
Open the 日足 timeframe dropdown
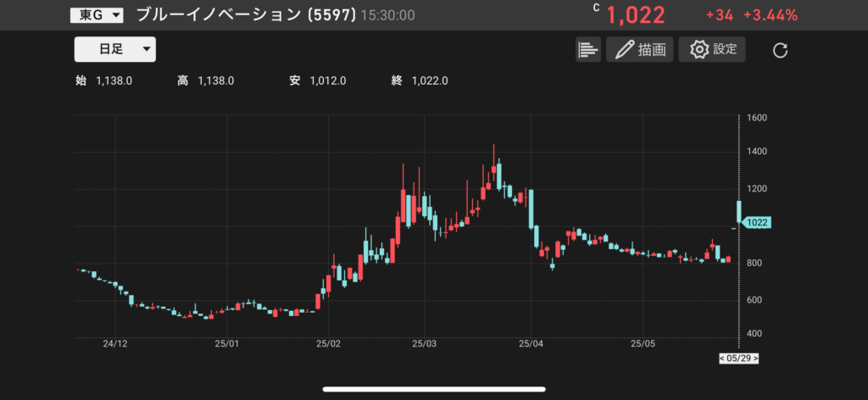115,49
